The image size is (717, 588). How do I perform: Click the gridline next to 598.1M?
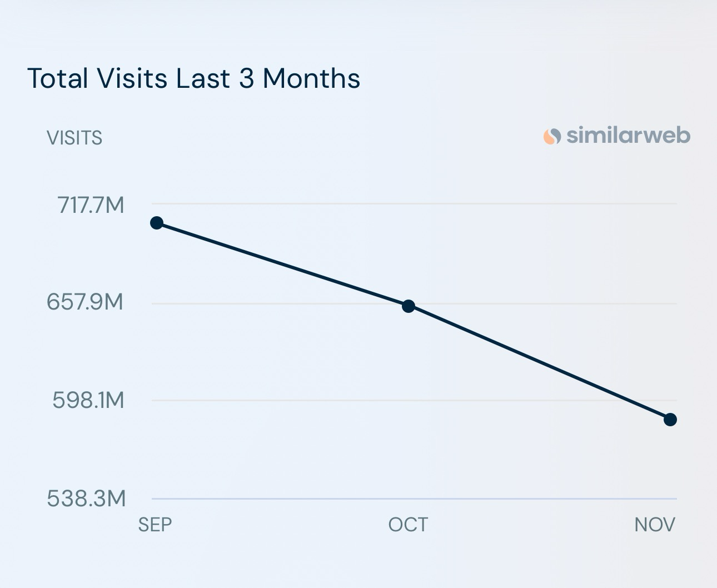(x=333, y=400)
